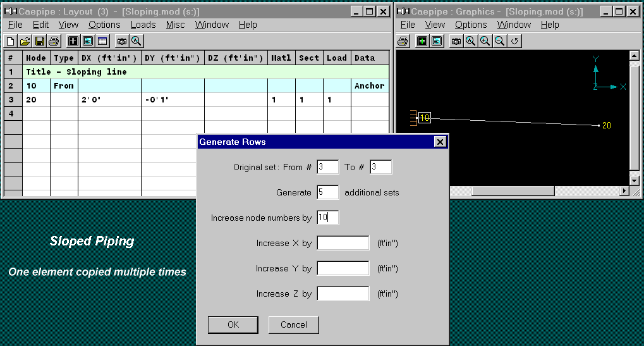Open Misc menu in Layout window
The height and width of the screenshot is (346, 644).
coord(175,25)
